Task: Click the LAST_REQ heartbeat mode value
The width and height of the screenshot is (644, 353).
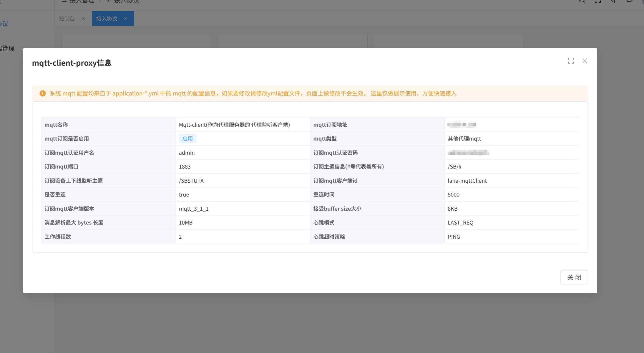Action: point(460,222)
